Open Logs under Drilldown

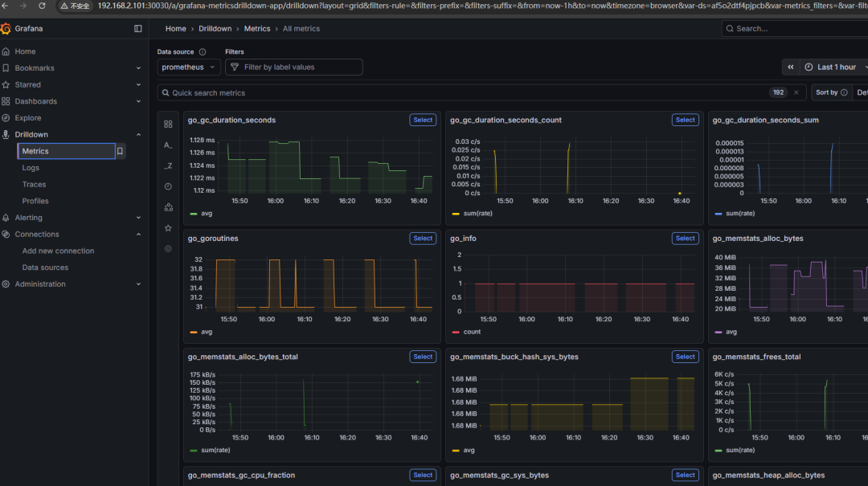pyautogui.click(x=31, y=168)
